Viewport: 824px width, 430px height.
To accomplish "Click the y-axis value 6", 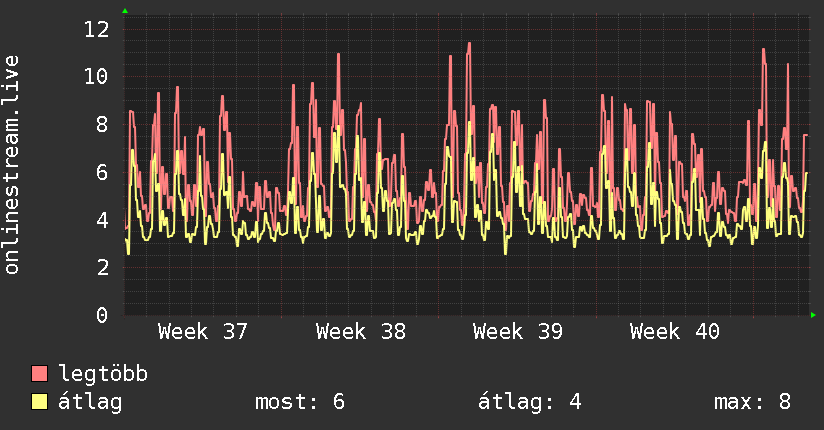I will 102,172.
